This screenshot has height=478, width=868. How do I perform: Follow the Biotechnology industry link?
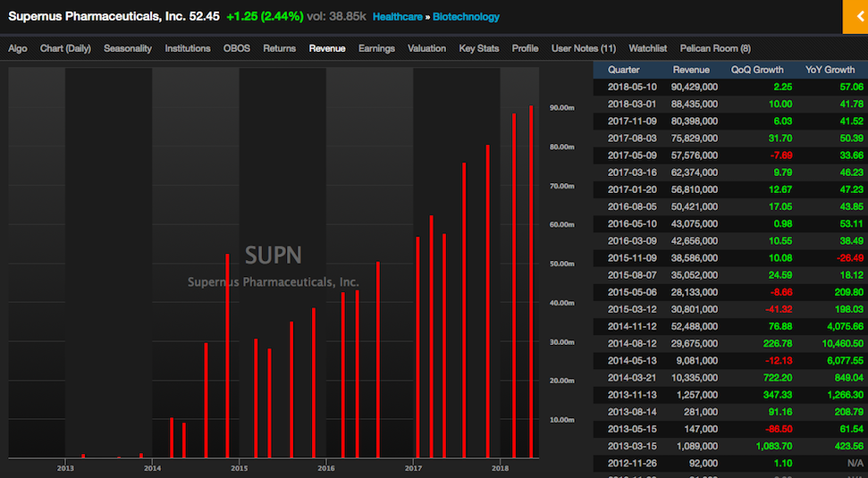(x=466, y=17)
